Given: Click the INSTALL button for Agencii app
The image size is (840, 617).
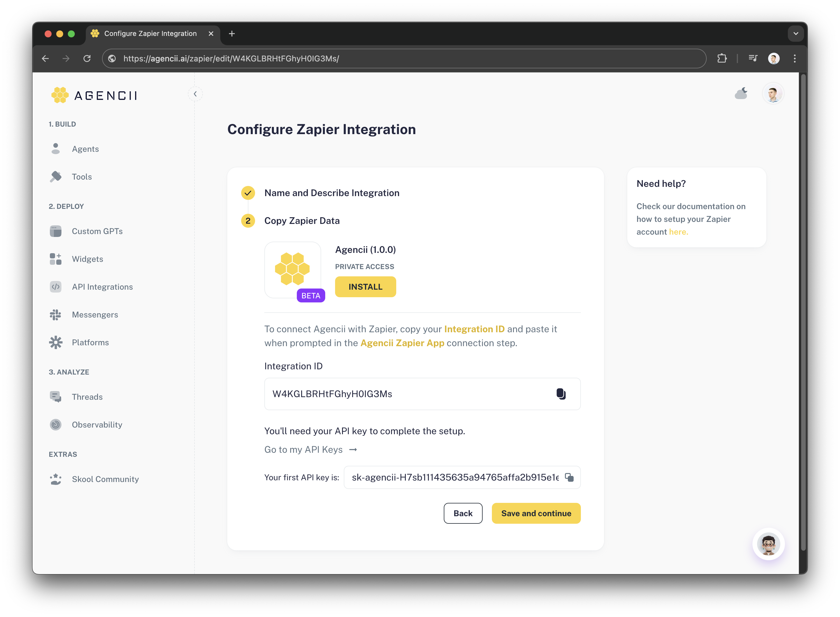Looking at the screenshot, I should pos(365,287).
